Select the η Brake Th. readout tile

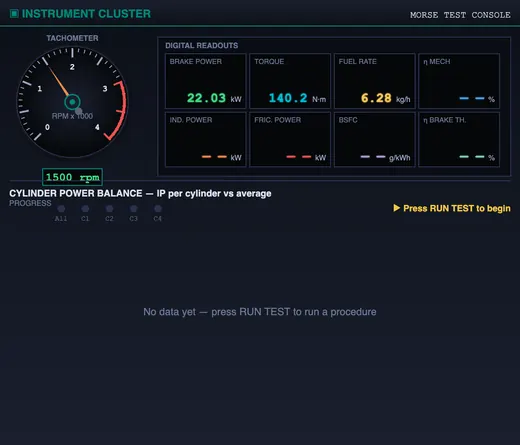[459, 139]
